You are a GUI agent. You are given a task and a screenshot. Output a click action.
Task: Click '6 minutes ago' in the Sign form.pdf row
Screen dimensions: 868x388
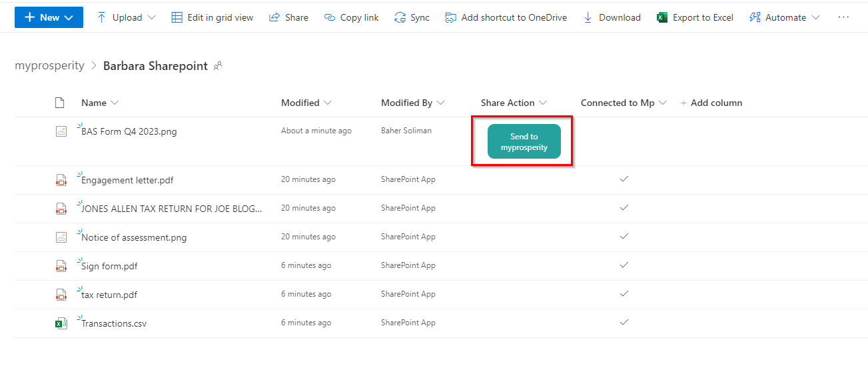point(306,265)
